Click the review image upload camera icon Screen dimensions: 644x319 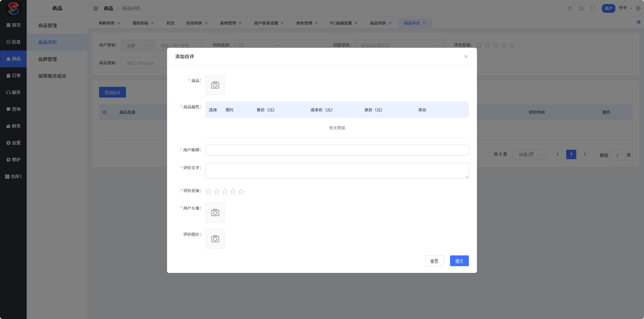[x=215, y=239]
